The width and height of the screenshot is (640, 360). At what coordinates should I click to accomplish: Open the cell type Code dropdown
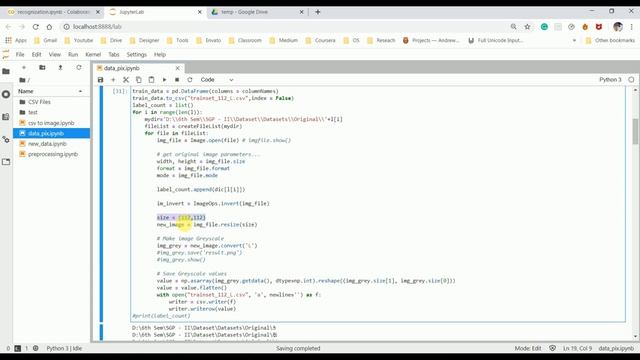coord(217,80)
